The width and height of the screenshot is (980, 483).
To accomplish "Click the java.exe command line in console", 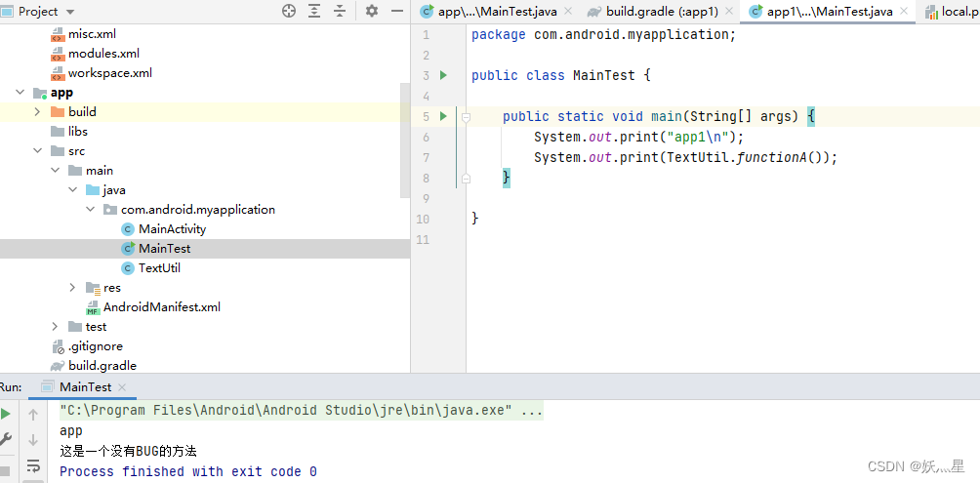I will (x=302, y=411).
